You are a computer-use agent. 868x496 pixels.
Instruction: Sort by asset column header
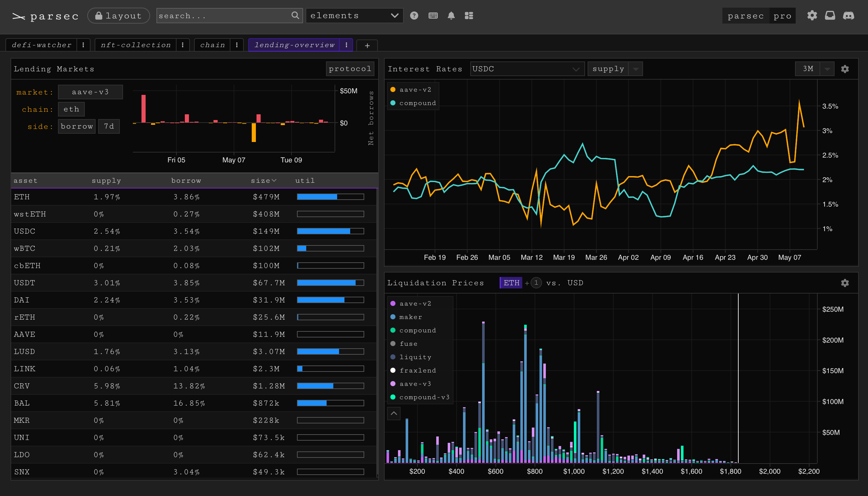coord(25,181)
